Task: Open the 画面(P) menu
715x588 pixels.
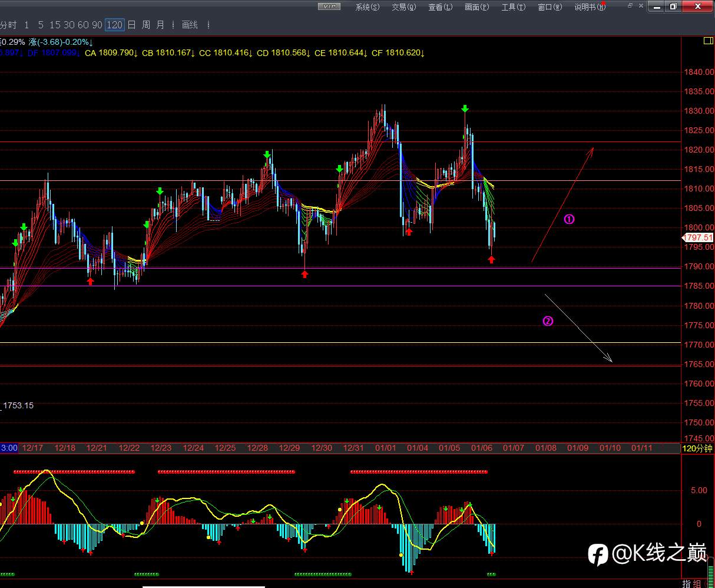Action: pos(477,7)
